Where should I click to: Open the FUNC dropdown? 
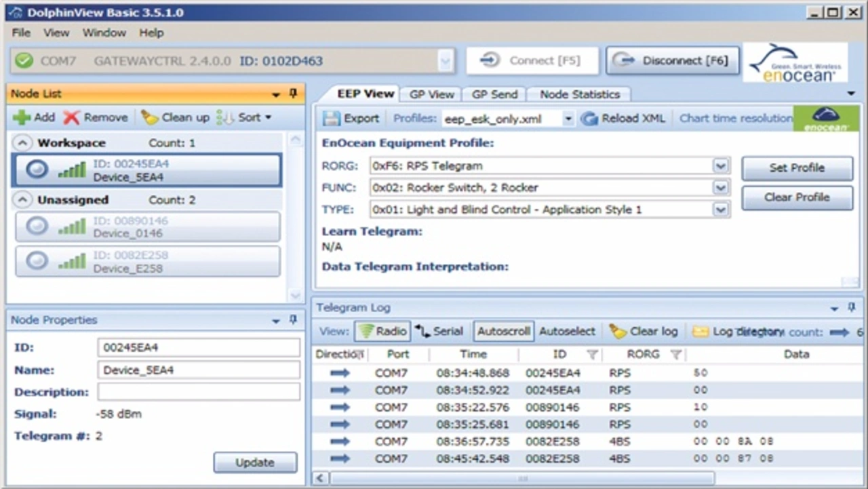pyautogui.click(x=720, y=187)
